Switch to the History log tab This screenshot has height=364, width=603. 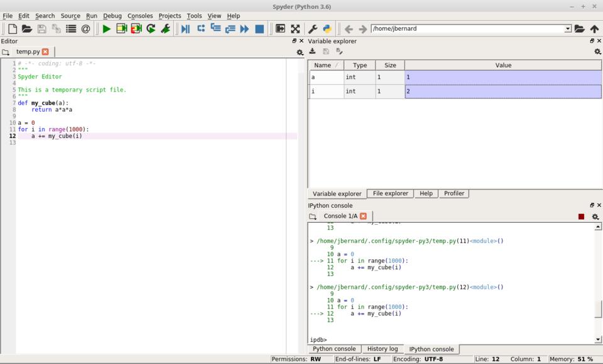tap(382, 349)
